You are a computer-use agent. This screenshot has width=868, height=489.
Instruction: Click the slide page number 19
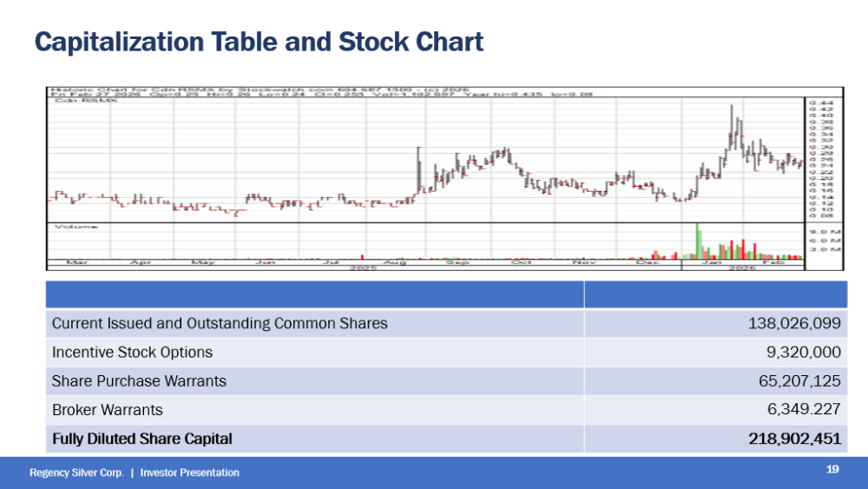[x=832, y=470]
